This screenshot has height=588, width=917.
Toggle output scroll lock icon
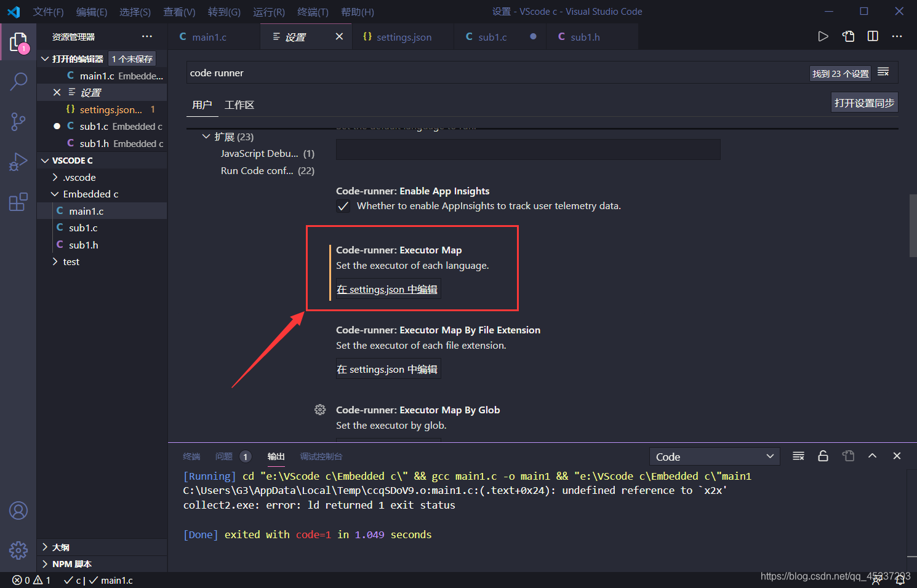823,456
